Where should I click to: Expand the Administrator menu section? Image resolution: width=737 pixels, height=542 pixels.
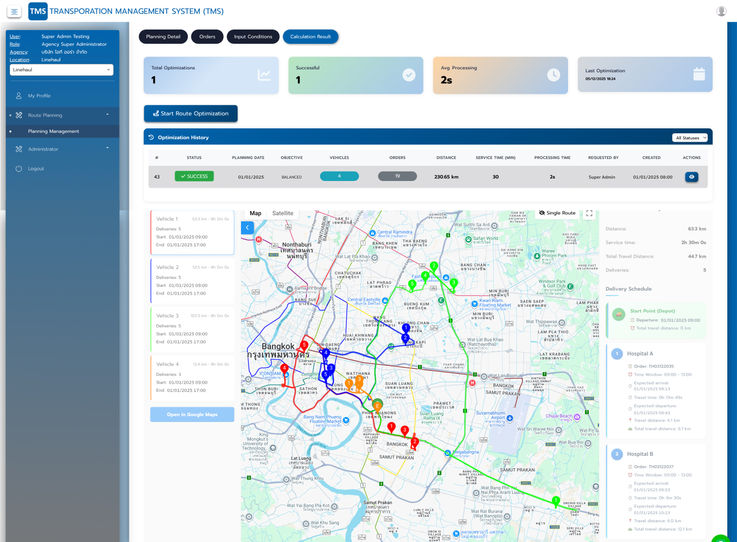(62, 149)
